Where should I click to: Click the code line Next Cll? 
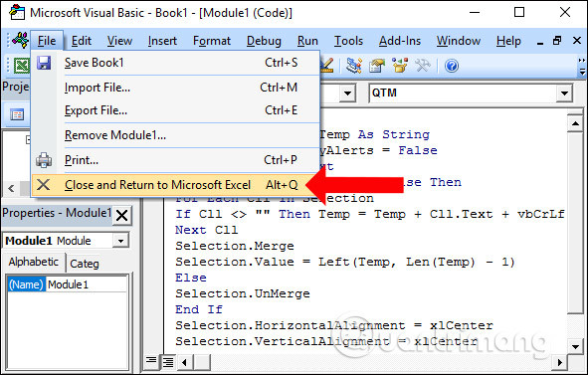tap(206, 230)
